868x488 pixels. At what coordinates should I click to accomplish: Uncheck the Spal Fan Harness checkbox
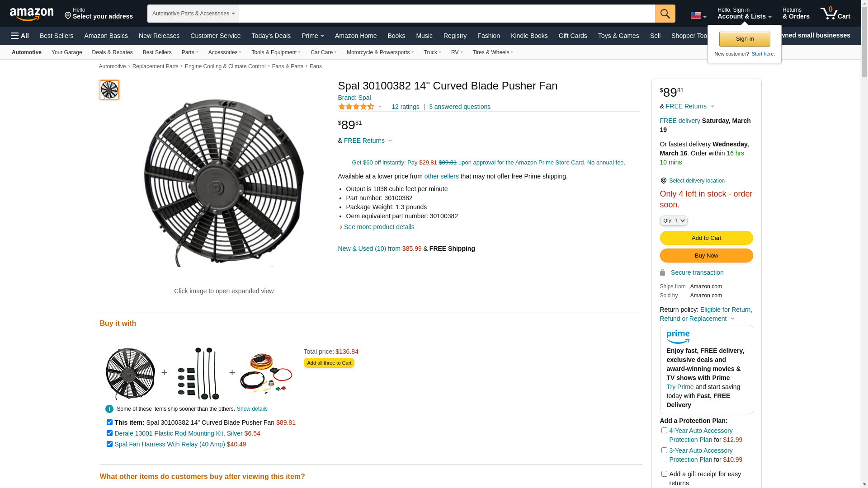(x=109, y=444)
